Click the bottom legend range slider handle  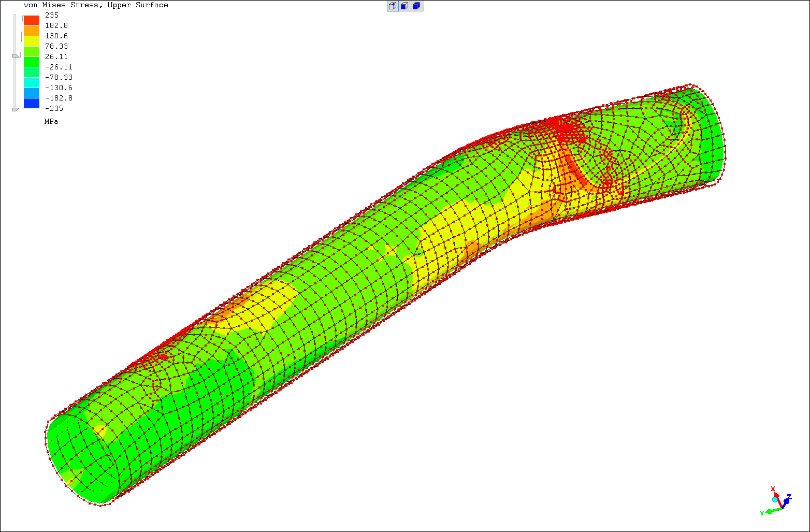(x=16, y=109)
